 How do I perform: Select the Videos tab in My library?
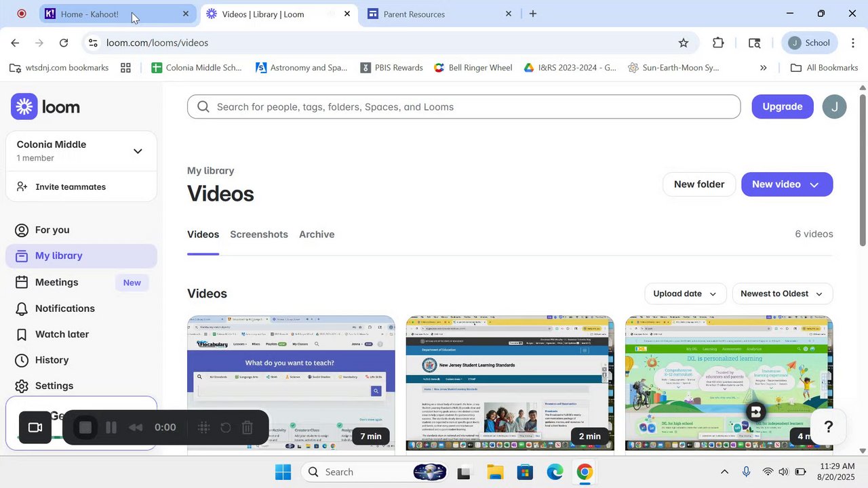(203, 235)
